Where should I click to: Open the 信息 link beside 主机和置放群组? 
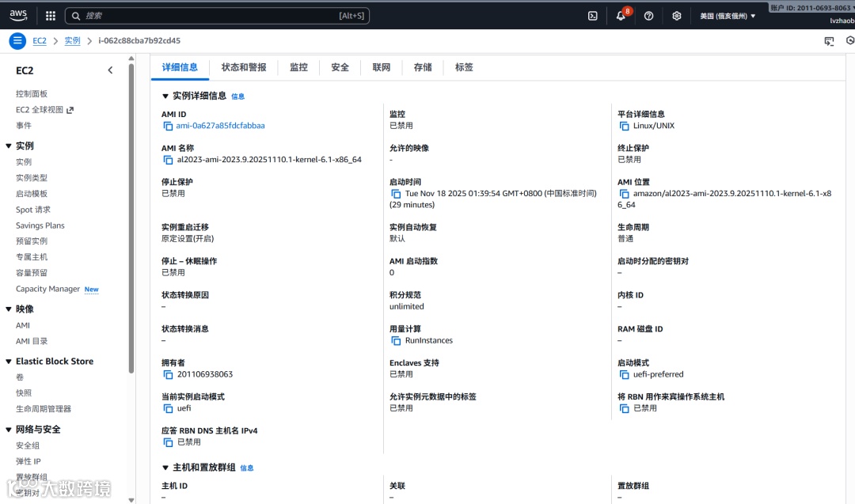point(246,468)
